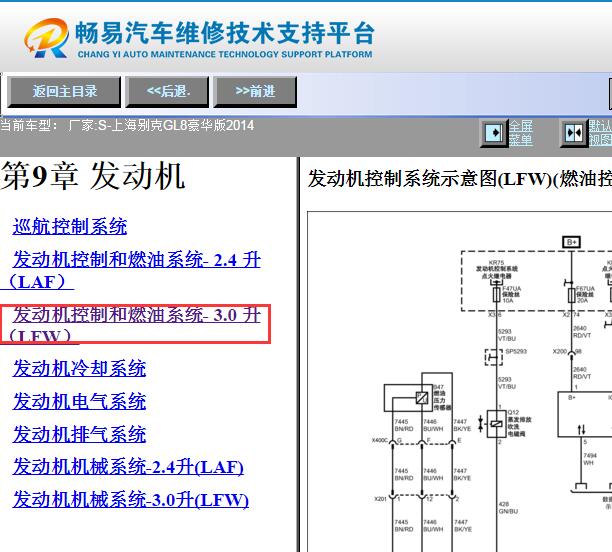
Task: Click the default view split icon
Action: click(574, 133)
